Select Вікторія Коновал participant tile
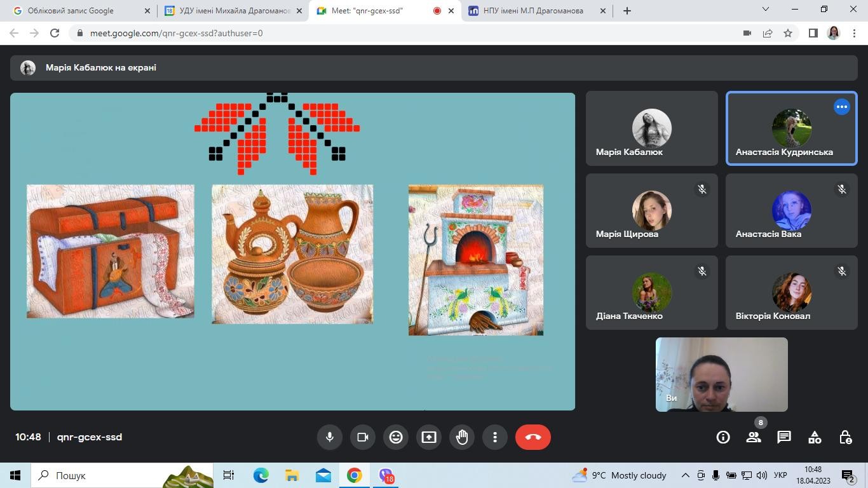The image size is (868, 488). point(792,292)
